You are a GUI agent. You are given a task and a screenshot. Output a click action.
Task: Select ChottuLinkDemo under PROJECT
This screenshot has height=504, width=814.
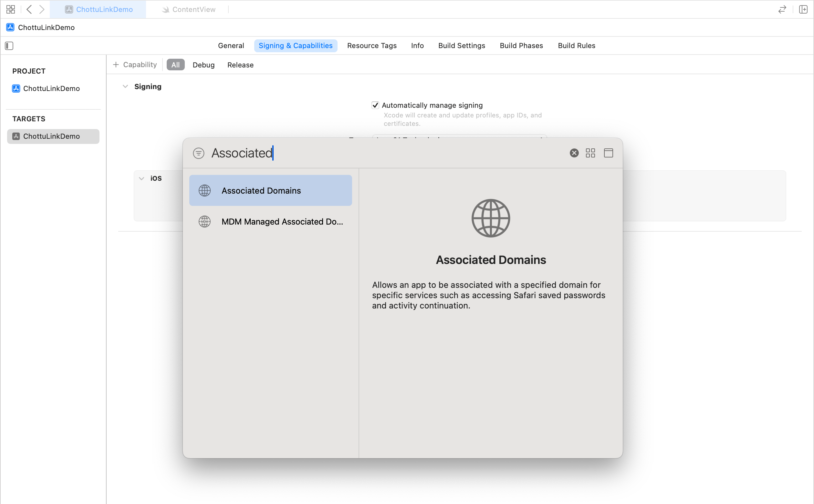(x=51, y=88)
